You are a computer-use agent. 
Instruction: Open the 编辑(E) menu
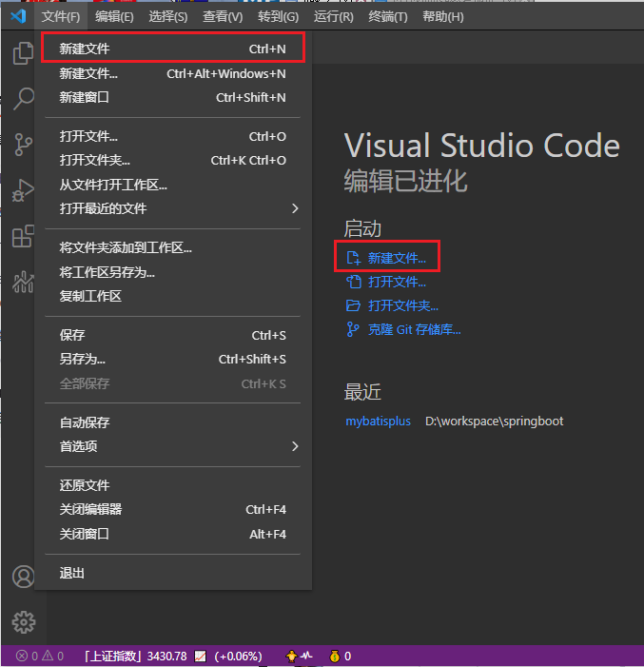[114, 16]
